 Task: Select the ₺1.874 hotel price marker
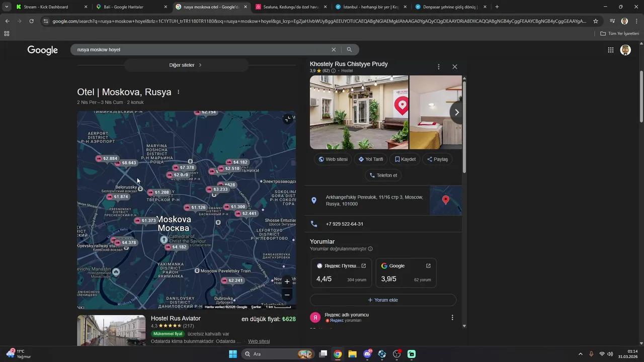tap(118, 197)
